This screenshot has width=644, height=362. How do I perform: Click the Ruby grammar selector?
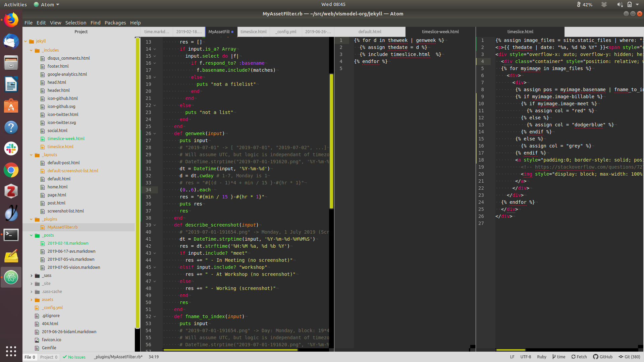(541, 357)
